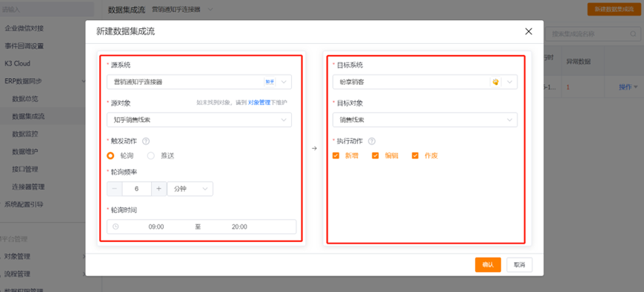Click the clock icon in 轮询时间
644x292 pixels.
[116, 226]
